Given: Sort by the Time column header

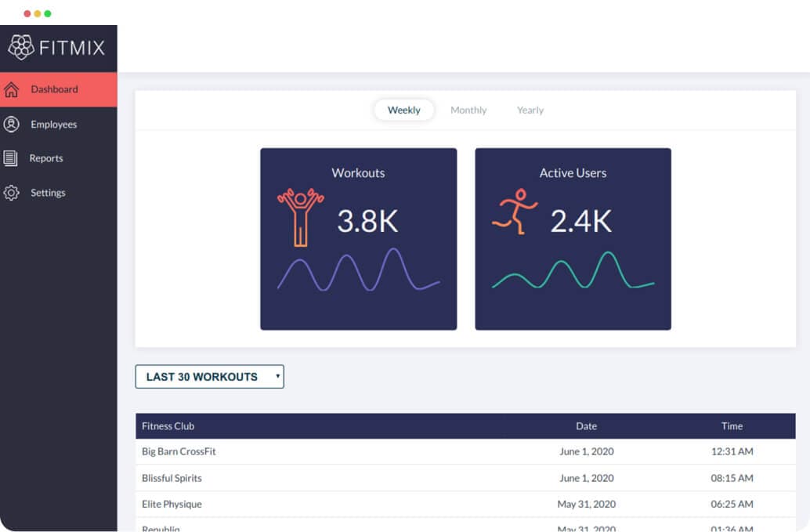Looking at the screenshot, I should [x=732, y=426].
